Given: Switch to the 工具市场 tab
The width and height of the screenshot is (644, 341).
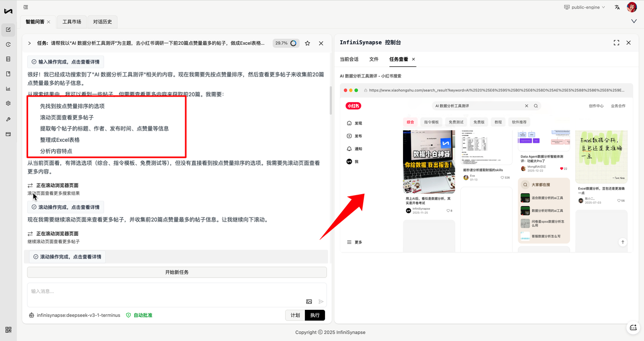Looking at the screenshot, I should click(71, 22).
